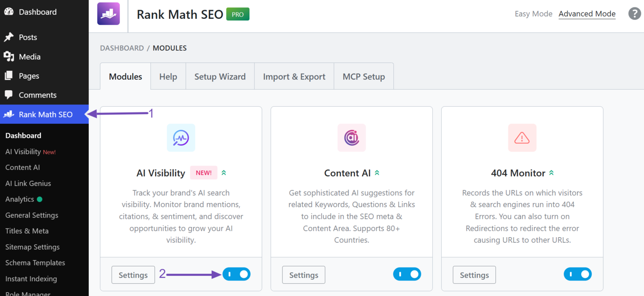Open the Modules tab
This screenshot has height=296, width=644.
coord(126,76)
